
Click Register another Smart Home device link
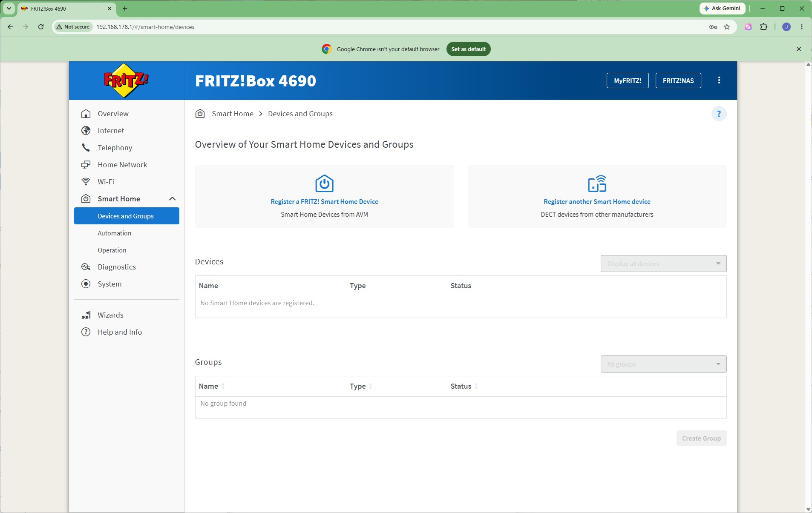point(597,202)
